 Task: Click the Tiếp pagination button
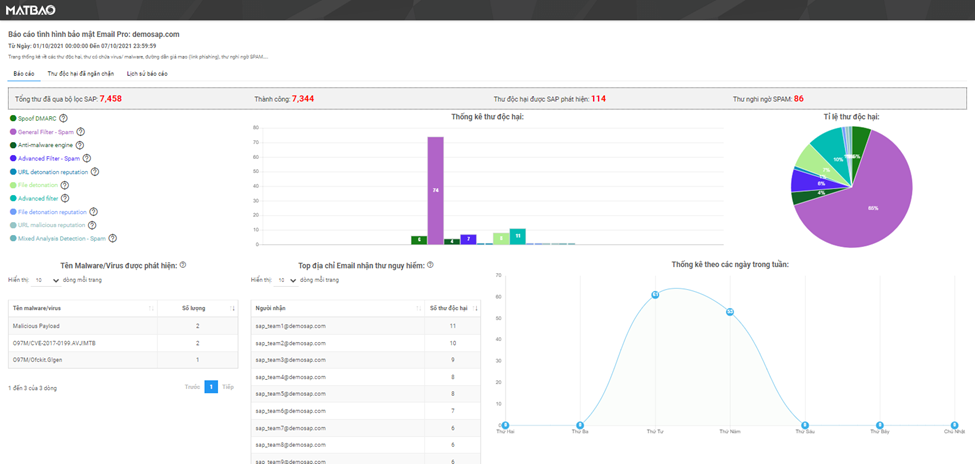pyautogui.click(x=228, y=387)
